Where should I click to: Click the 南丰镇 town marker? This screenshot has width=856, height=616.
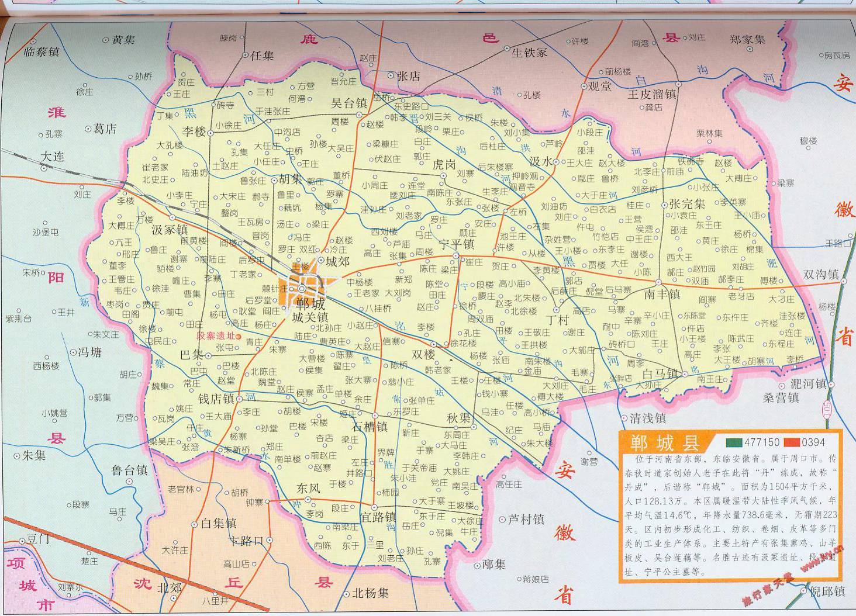(658, 283)
